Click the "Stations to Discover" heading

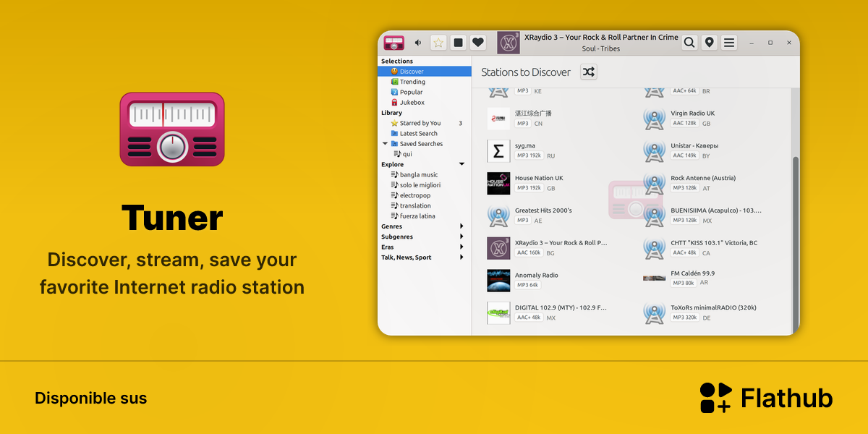point(526,72)
